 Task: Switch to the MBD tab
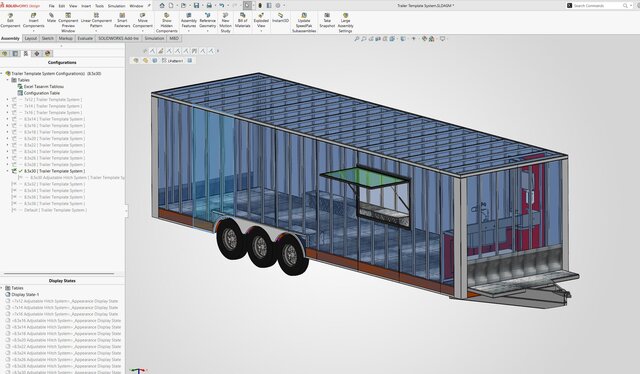(174, 38)
